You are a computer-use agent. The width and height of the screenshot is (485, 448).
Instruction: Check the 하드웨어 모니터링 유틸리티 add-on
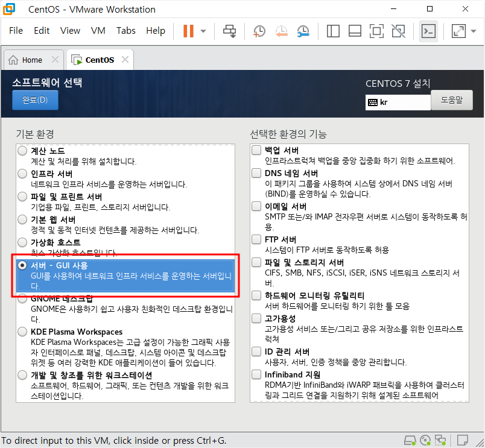coord(256,295)
